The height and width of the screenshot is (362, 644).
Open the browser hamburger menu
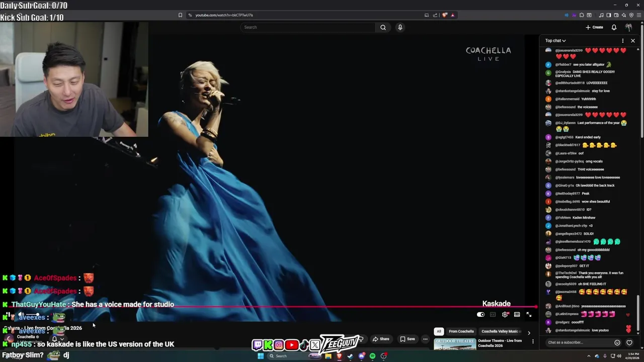point(638,15)
